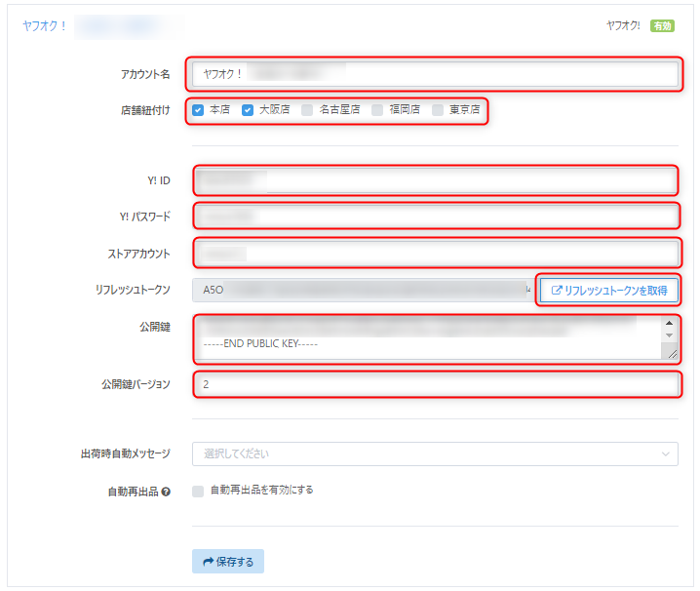Uncheck the 大阪店 store checkbox

[x=248, y=110]
